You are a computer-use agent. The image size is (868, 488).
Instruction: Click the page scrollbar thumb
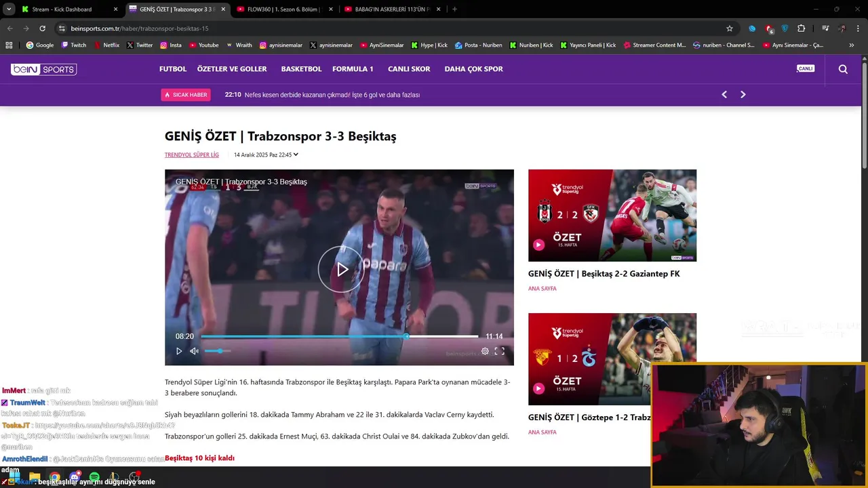[x=864, y=115]
